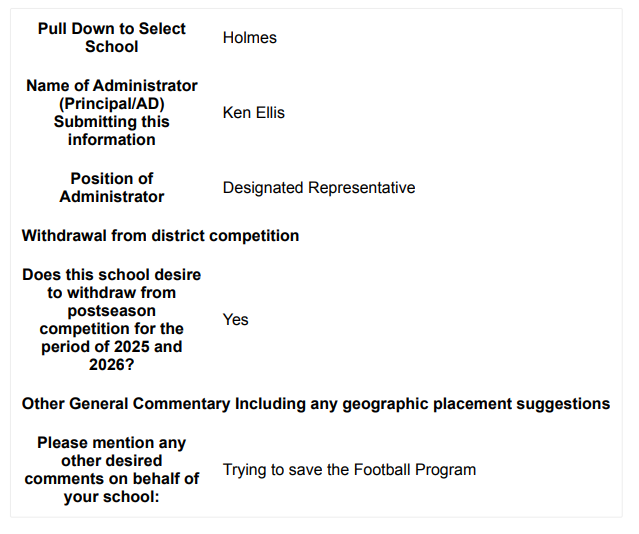This screenshot has width=639, height=534.
Task: Click the postseason withdrawal question label
Action: 111,320
